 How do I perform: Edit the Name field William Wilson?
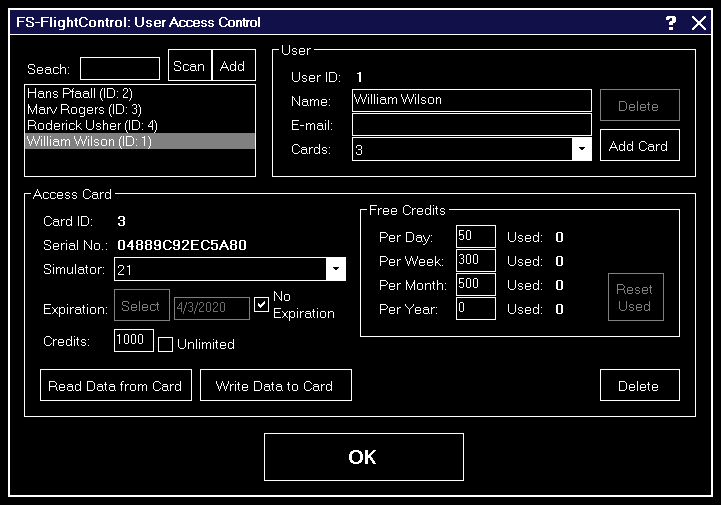click(x=472, y=100)
